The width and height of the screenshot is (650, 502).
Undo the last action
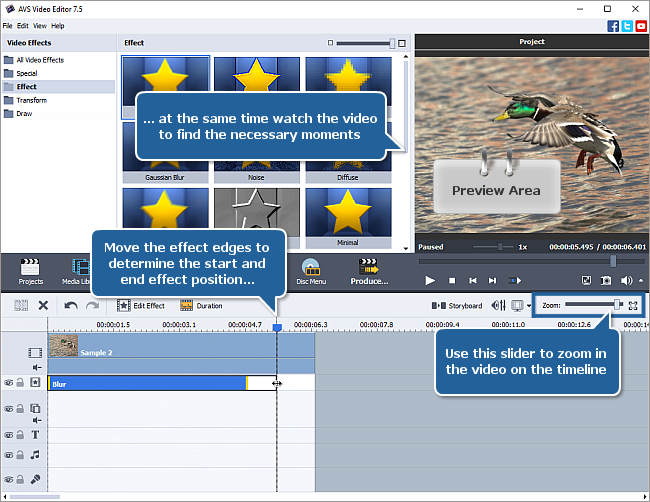coord(71,306)
